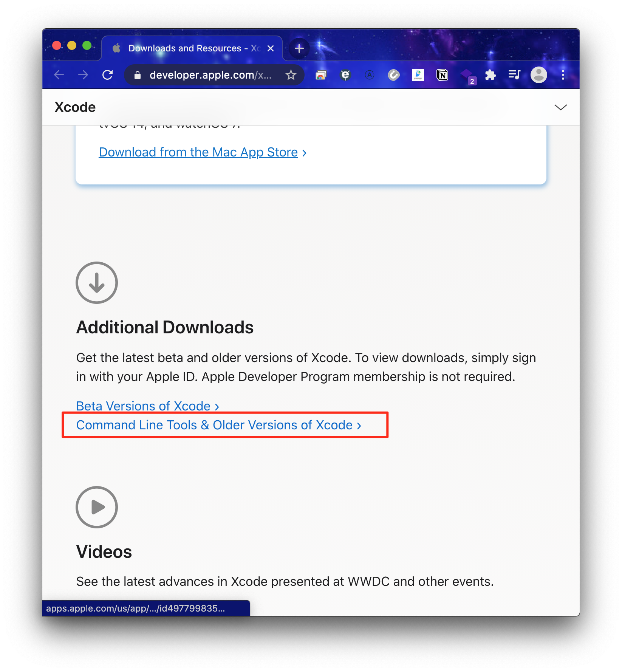
Task: Maximize the Chrome window with green button
Action: (x=87, y=46)
